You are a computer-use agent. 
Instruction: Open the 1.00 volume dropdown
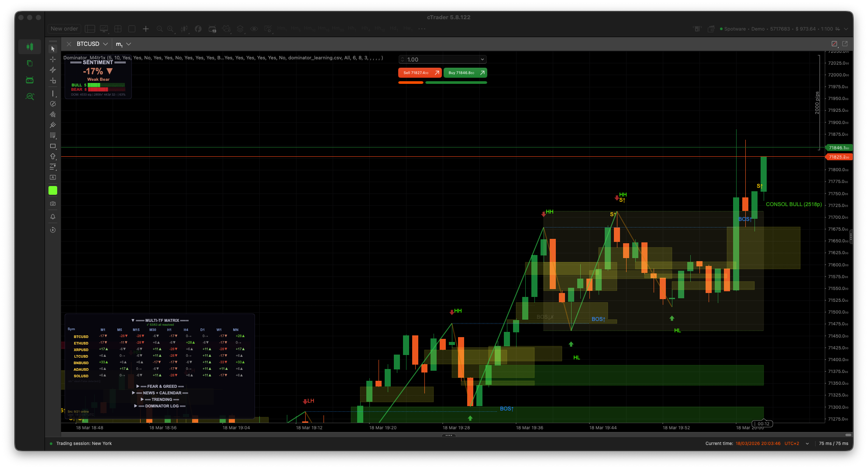[x=482, y=59]
